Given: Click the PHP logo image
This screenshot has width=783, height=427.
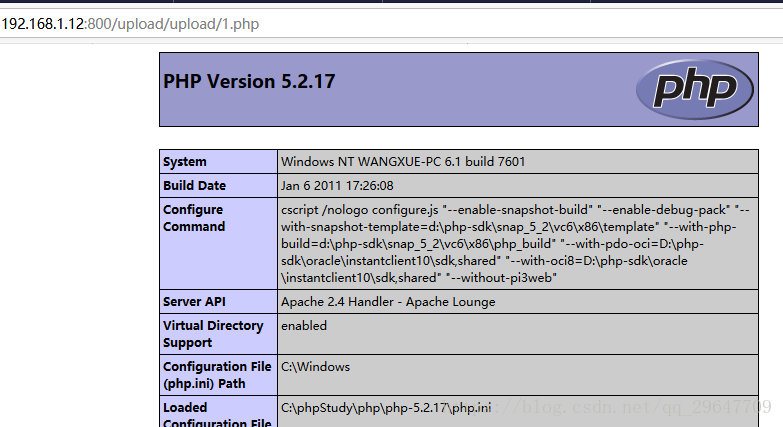Looking at the screenshot, I should click(695, 89).
